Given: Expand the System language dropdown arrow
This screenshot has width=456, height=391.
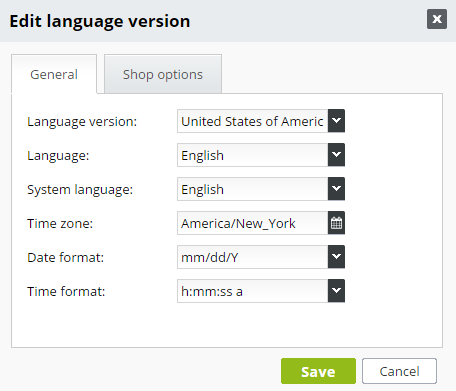Looking at the screenshot, I should tap(336, 189).
